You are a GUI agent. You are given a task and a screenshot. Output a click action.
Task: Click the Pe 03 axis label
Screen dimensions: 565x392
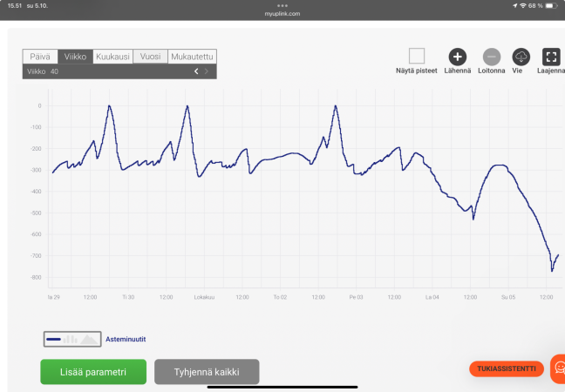tap(356, 297)
